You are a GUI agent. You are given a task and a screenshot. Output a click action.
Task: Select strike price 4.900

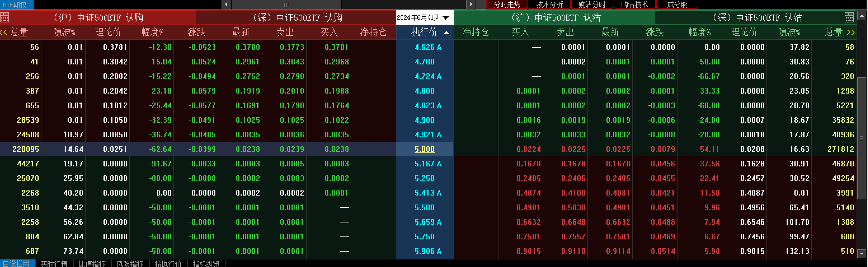[x=425, y=120]
